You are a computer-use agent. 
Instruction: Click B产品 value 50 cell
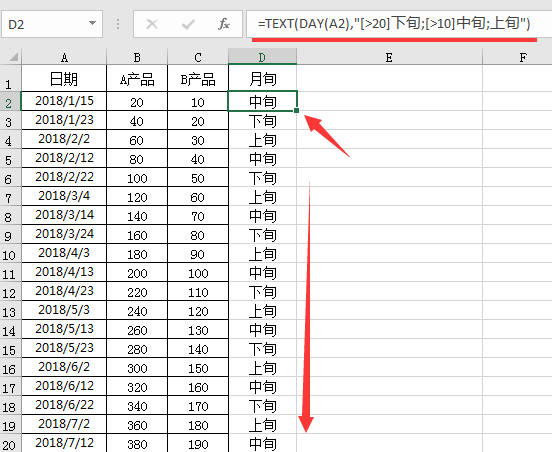click(198, 177)
